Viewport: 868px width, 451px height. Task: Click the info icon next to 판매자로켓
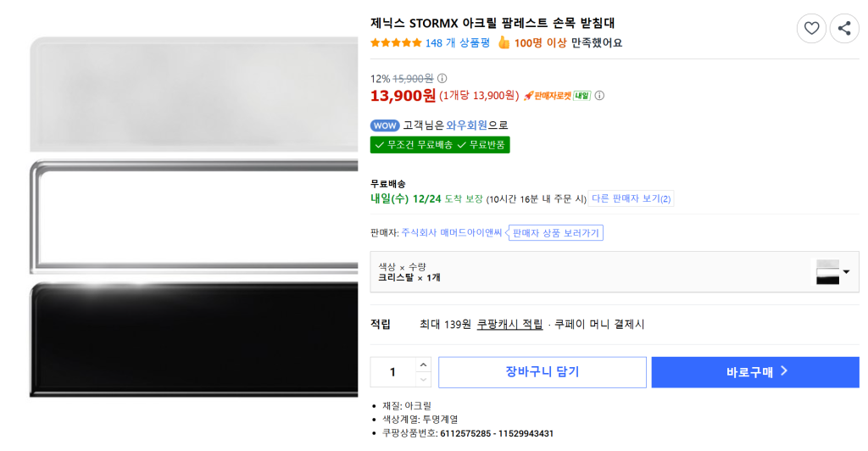(600, 96)
